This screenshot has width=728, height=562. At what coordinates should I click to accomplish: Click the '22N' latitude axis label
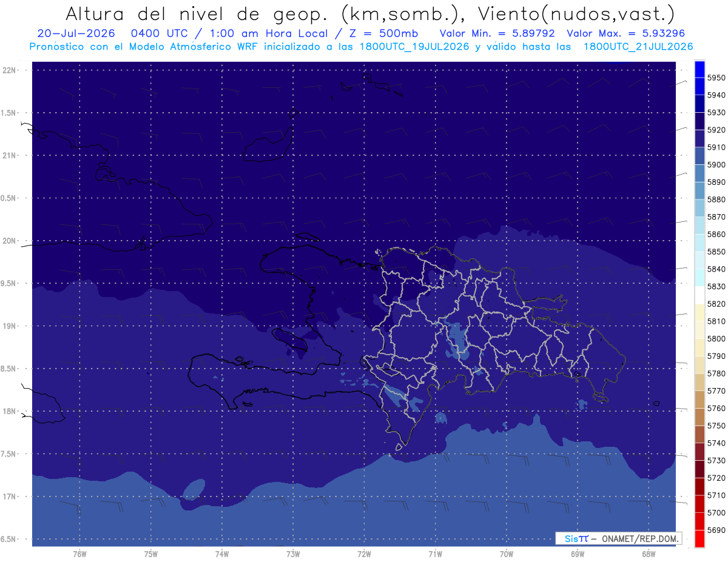(10, 70)
